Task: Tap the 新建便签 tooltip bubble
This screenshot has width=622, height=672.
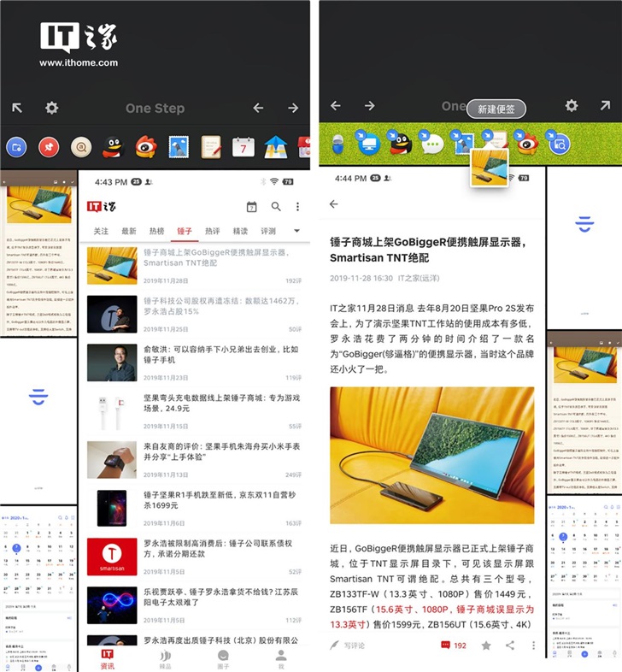Action: coord(496,109)
